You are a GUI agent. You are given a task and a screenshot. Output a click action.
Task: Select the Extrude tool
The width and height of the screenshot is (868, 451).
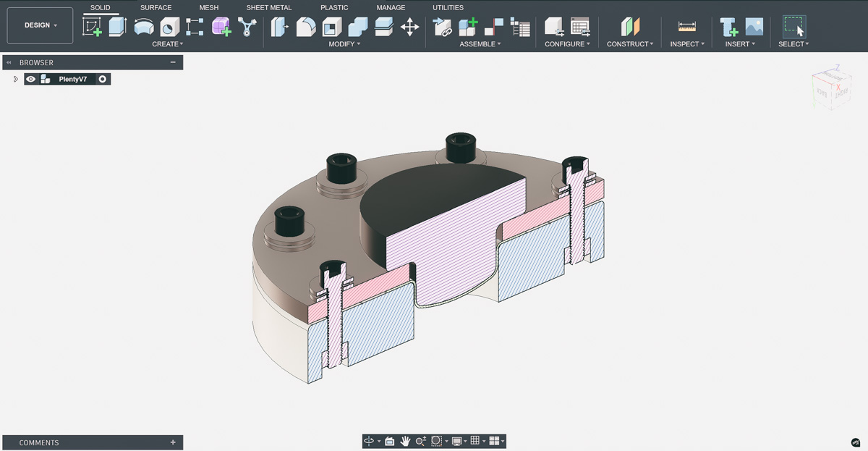116,27
